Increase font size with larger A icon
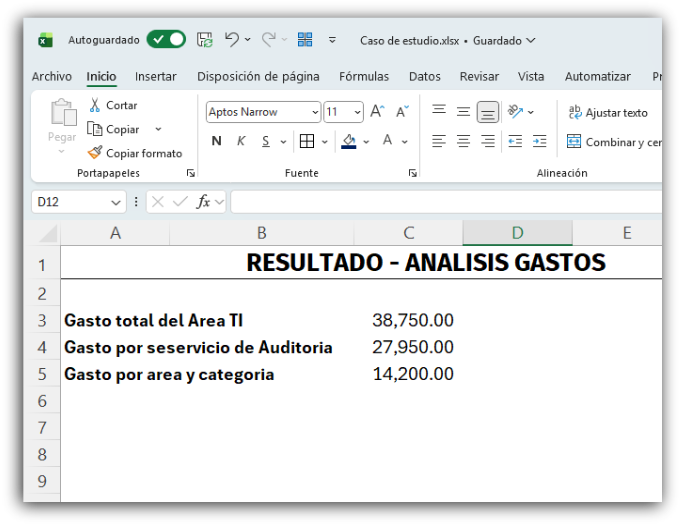 pos(377,112)
